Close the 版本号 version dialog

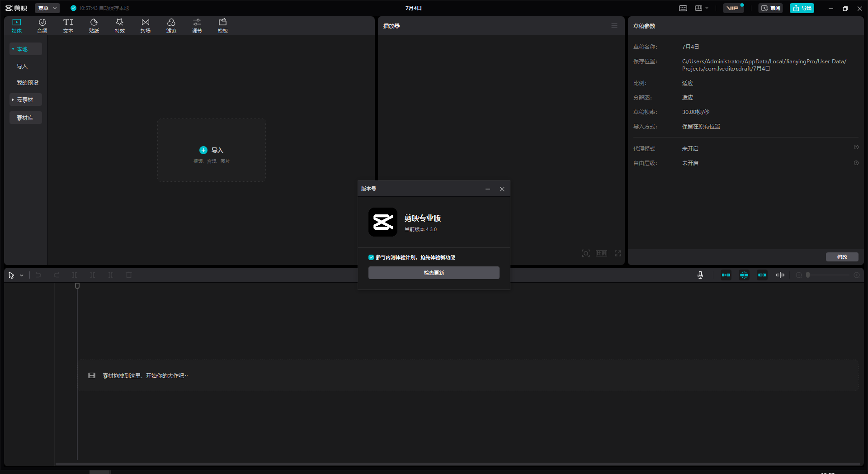point(502,189)
